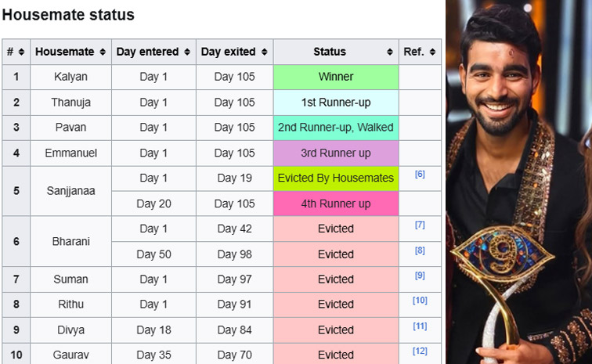Click the 1st Runner-up status cell
The height and width of the screenshot is (364, 592).
click(336, 103)
